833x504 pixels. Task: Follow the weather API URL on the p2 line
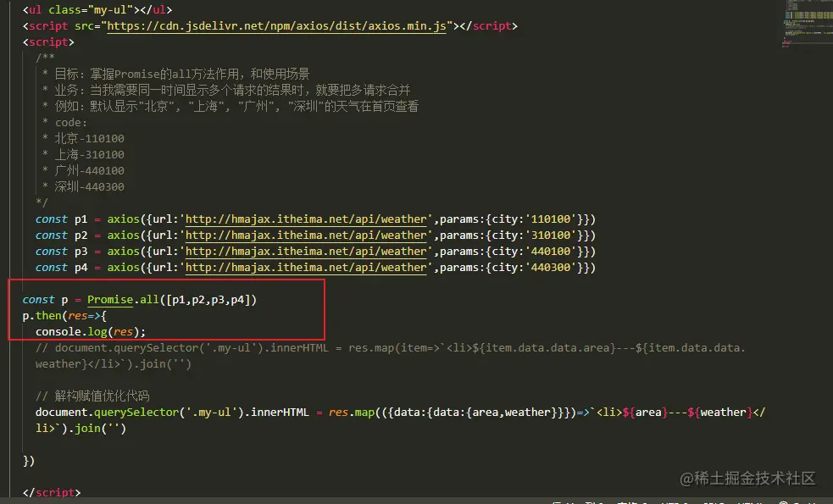click(307, 235)
